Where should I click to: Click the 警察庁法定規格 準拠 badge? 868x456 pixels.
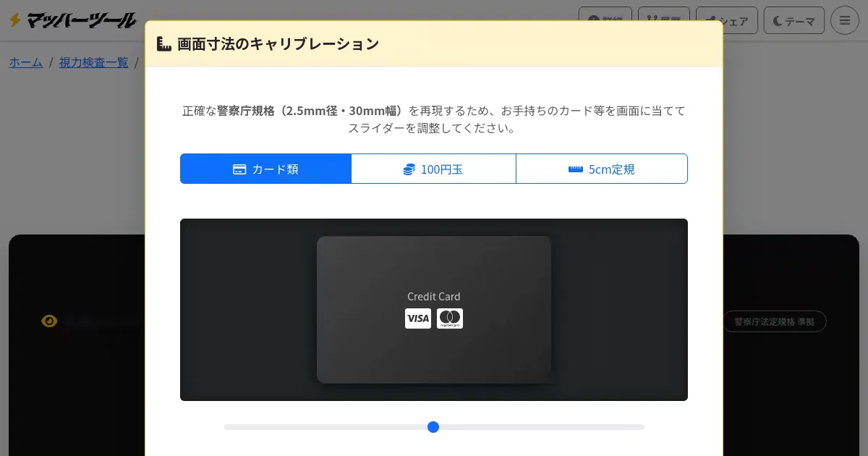(x=774, y=321)
